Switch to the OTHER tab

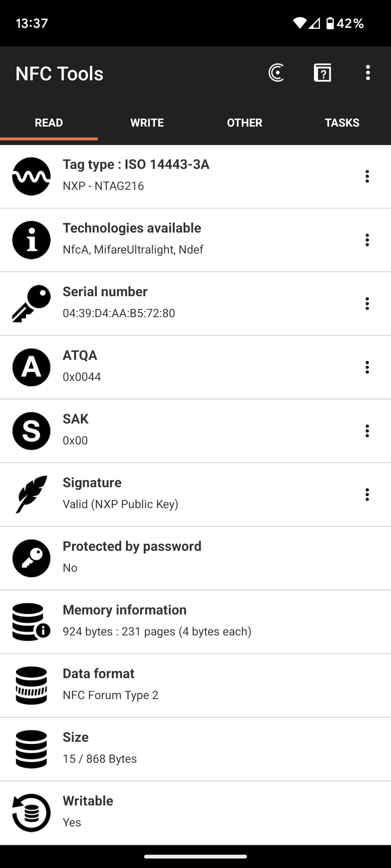[244, 123]
